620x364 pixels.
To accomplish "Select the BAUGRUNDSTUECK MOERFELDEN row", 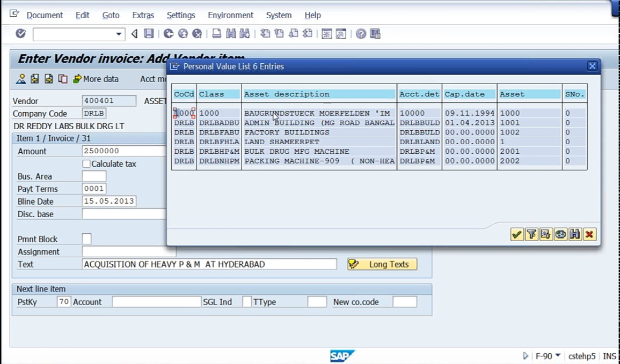I will (x=379, y=113).
